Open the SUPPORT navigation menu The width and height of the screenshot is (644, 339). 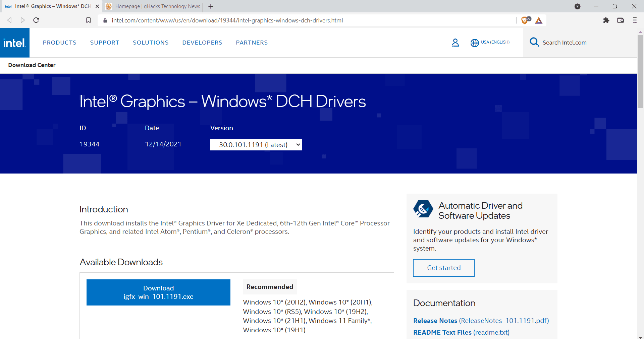(104, 43)
